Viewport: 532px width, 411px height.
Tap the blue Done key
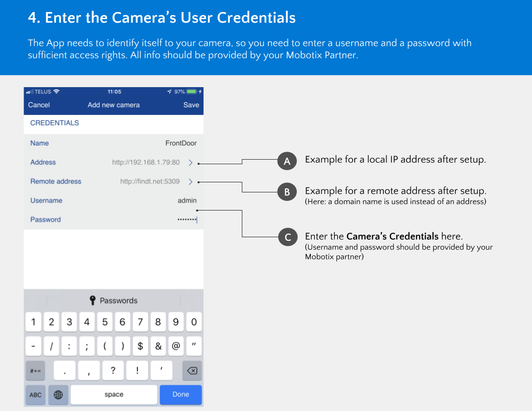[180, 395]
